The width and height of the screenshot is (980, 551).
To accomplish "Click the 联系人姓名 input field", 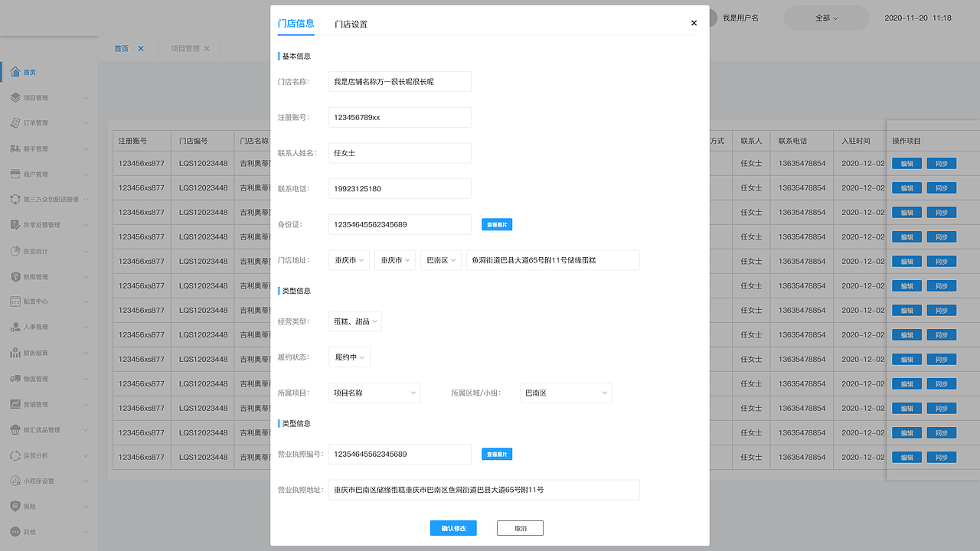I will pyautogui.click(x=400, y=153).
